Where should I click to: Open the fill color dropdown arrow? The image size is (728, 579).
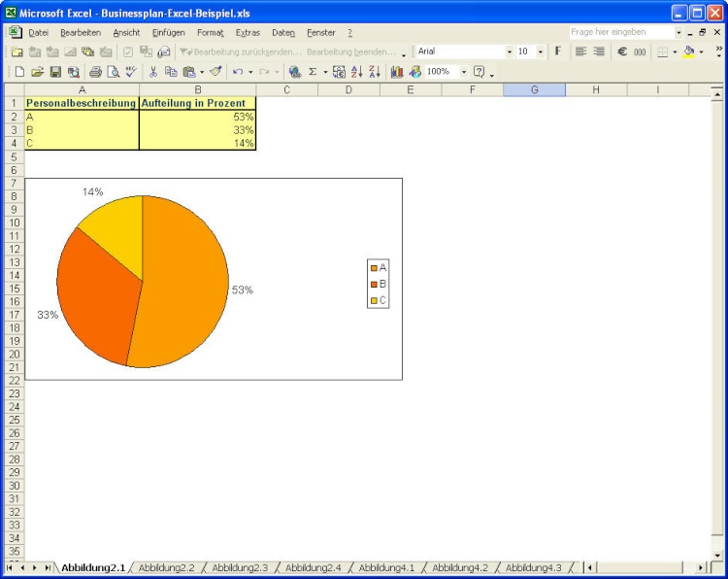[x=701, y=51]
